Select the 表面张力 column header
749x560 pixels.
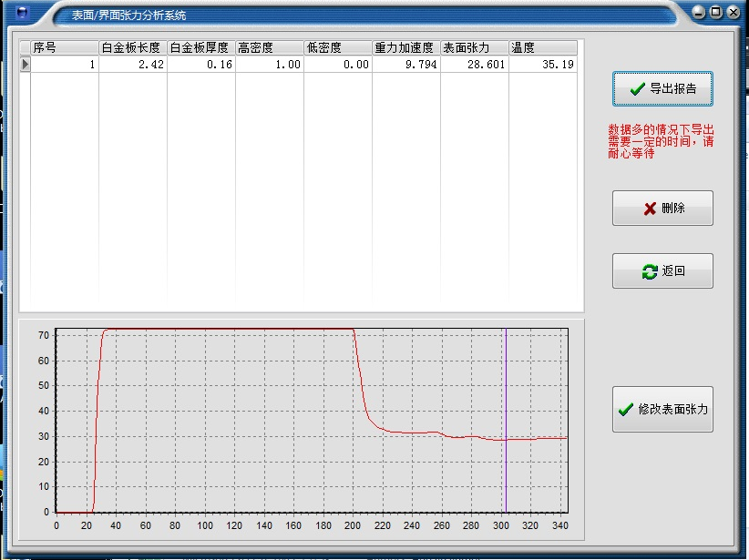tap(474, 48)
